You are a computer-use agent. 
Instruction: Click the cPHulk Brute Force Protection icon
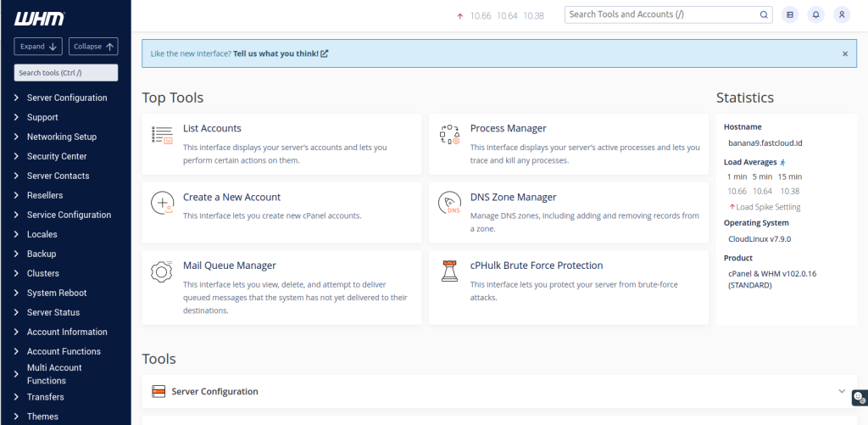pos(449,271)
